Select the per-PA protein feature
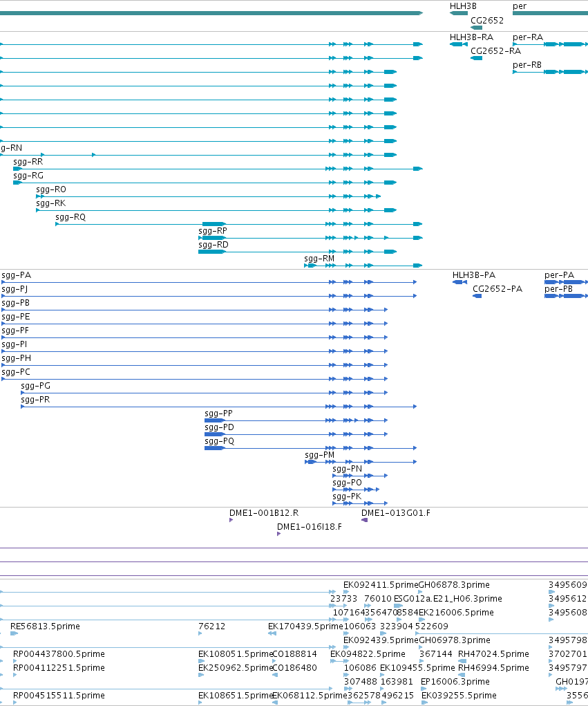588x706 pixels. click(x=566, y=282)
